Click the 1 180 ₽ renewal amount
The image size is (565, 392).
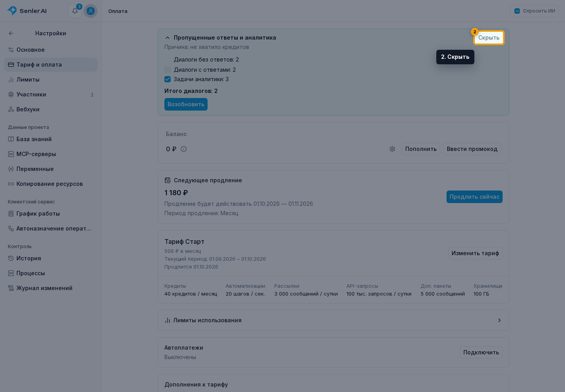[x=176, y=193]
